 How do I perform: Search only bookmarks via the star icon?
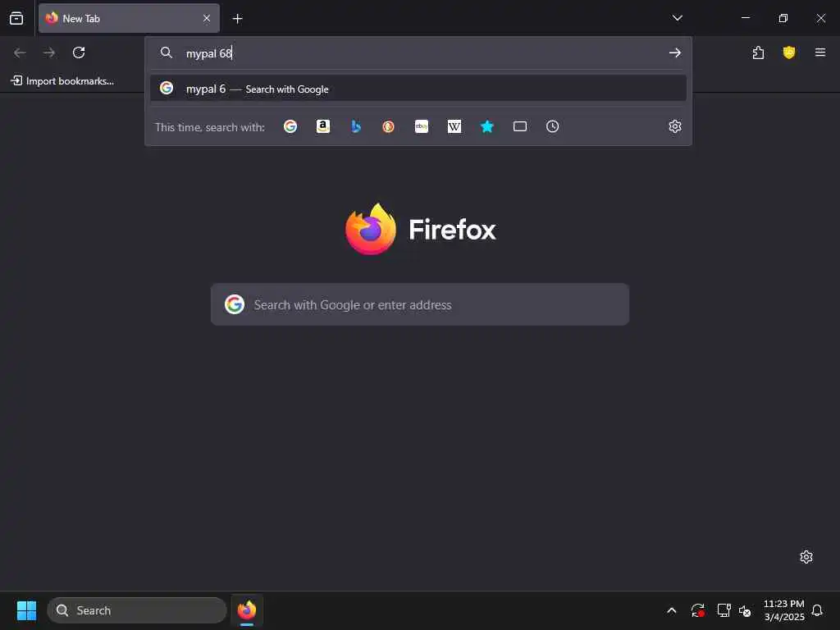pos(487,126)
